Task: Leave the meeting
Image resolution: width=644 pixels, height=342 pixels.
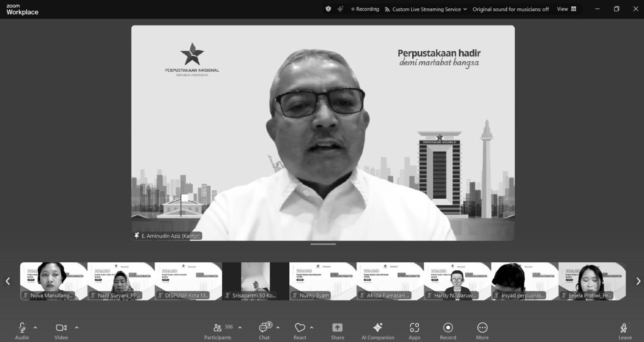Action: tap(624, 331)
